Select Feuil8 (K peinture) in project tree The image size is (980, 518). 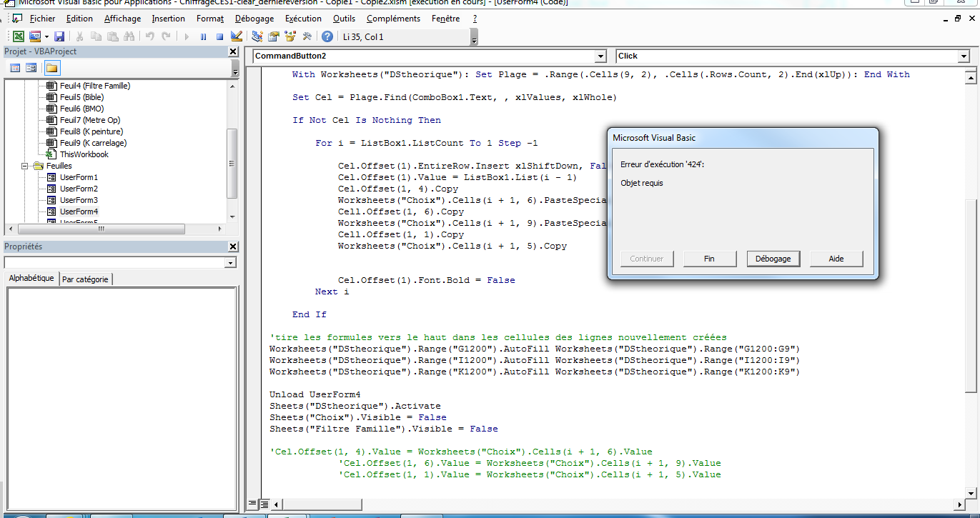tap(91, 131)
